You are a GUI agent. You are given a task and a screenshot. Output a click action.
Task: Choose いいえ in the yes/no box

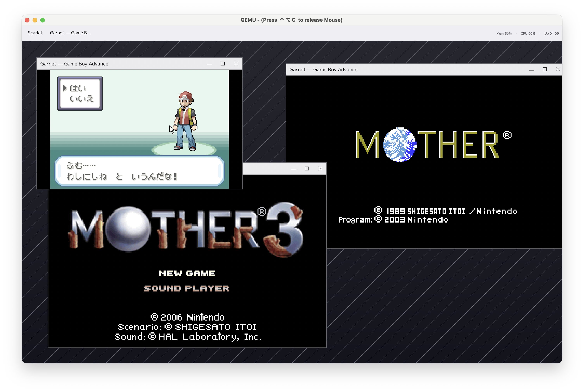[82, 99]
